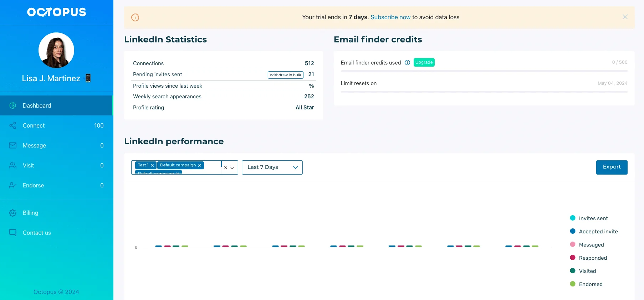Screen dimensions: 644x300
Task: Click the Pending invites sent count 21
Action: pos(311,74)
